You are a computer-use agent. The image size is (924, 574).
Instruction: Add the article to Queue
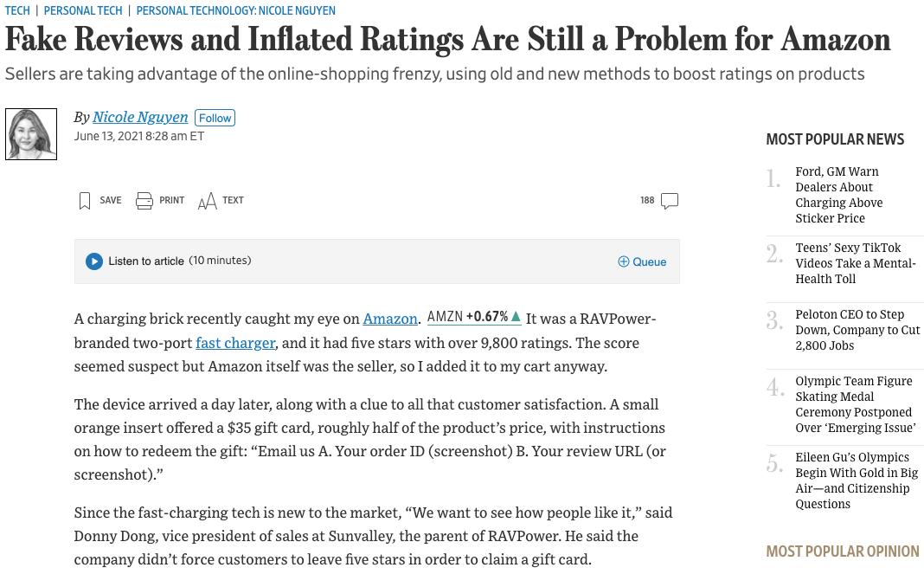pyautogui.click(x=642, y=261)
